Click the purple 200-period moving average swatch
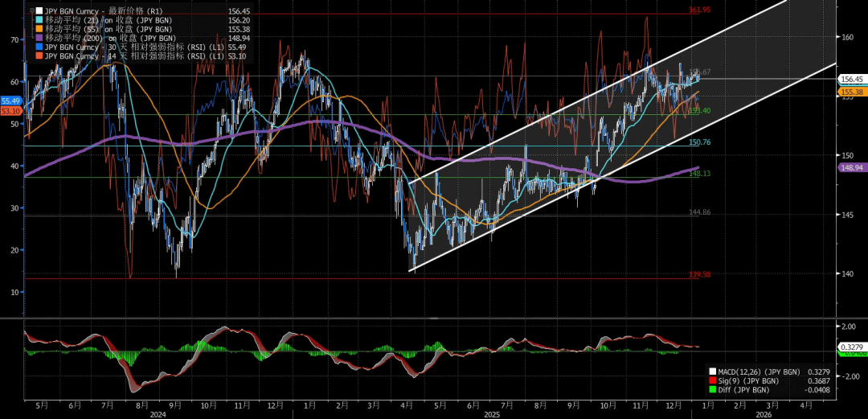 (40, 39)
